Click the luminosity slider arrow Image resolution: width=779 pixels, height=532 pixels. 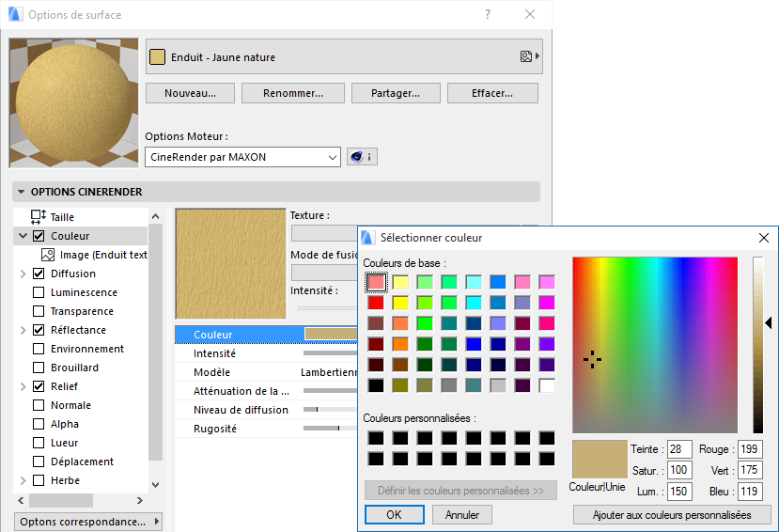(768, 323)
